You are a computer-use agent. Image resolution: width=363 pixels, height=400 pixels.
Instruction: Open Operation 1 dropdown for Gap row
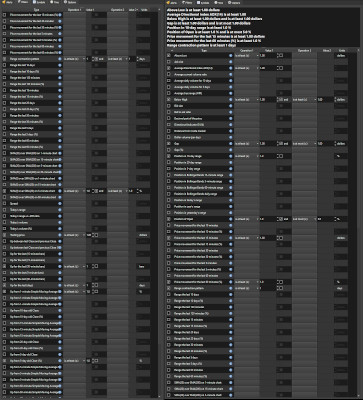click(247, 144)
